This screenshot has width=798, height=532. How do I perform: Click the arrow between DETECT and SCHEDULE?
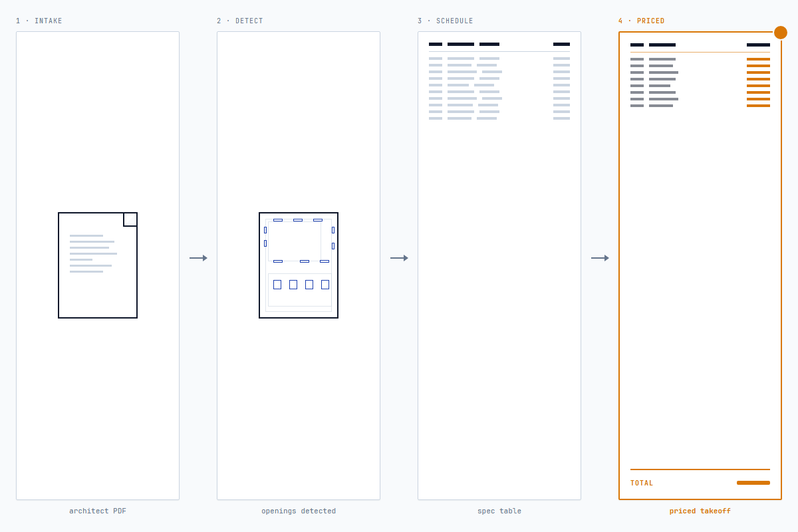[x=399, y=258]
